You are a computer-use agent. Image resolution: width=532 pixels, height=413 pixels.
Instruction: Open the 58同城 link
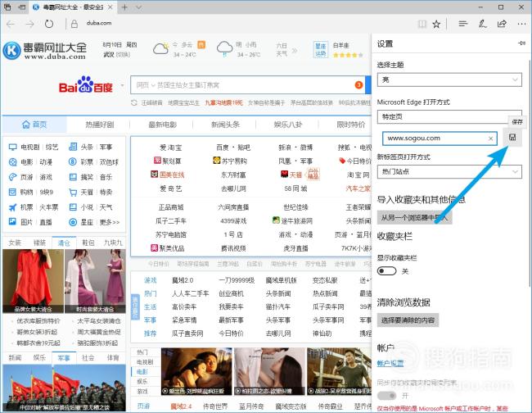295,188
